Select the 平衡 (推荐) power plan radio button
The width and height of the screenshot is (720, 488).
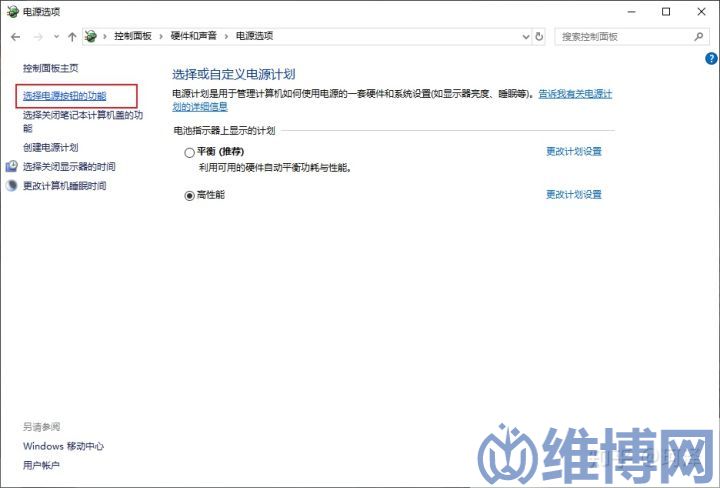pos(189,153)
